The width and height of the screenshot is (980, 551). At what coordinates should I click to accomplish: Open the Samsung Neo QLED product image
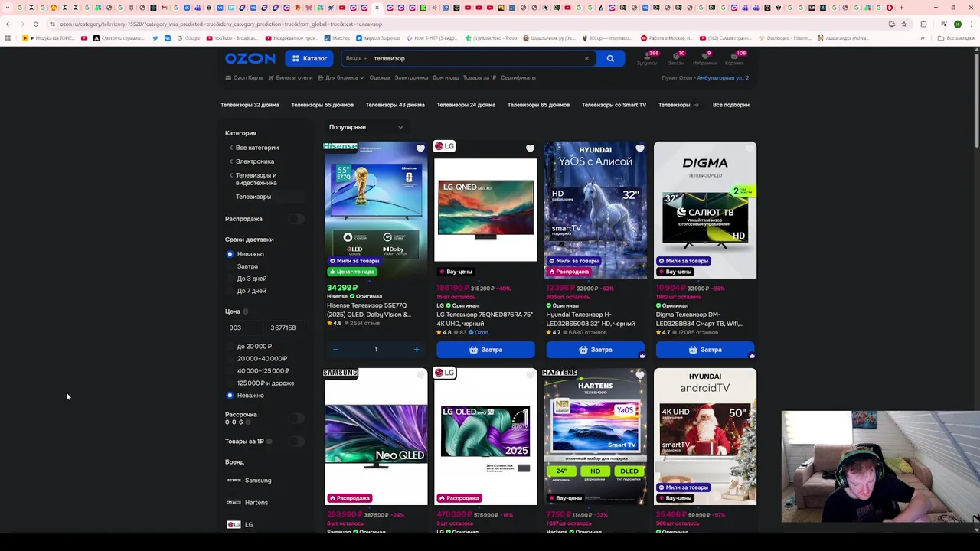click(x=376, y=436)
